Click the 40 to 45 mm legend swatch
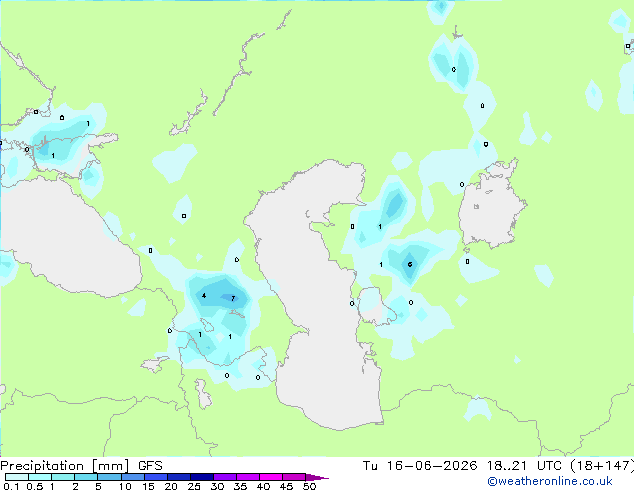634x490 pixels. (x=271, y=477)
